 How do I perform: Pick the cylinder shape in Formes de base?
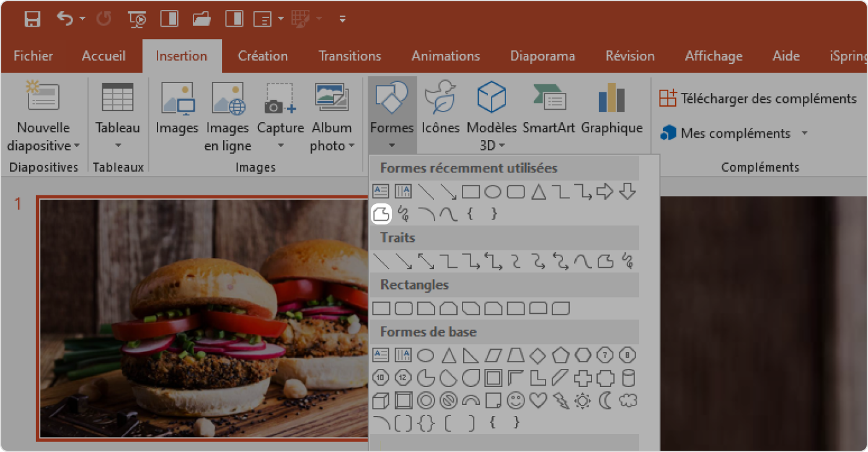click(x=628, y=378)
